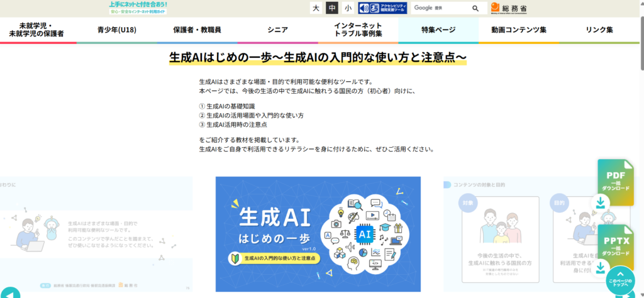Screen dimensions: 644x298
Task: Set font size to large (大)
Action: 316,8
